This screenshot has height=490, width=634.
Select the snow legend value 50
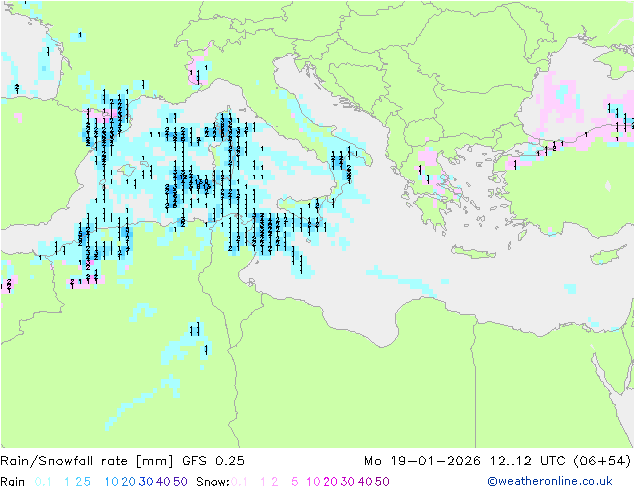point(382,482)
